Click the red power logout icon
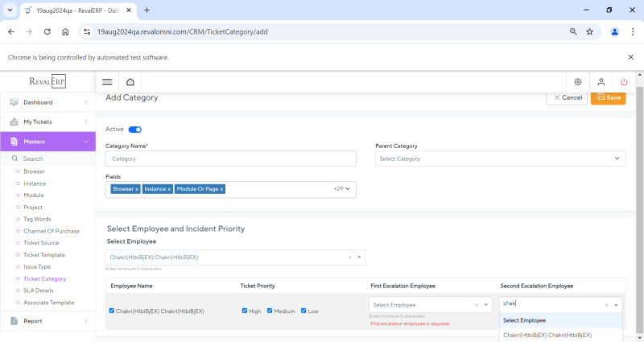The height and width of the screenshot is (342, 644). point(624,82)
